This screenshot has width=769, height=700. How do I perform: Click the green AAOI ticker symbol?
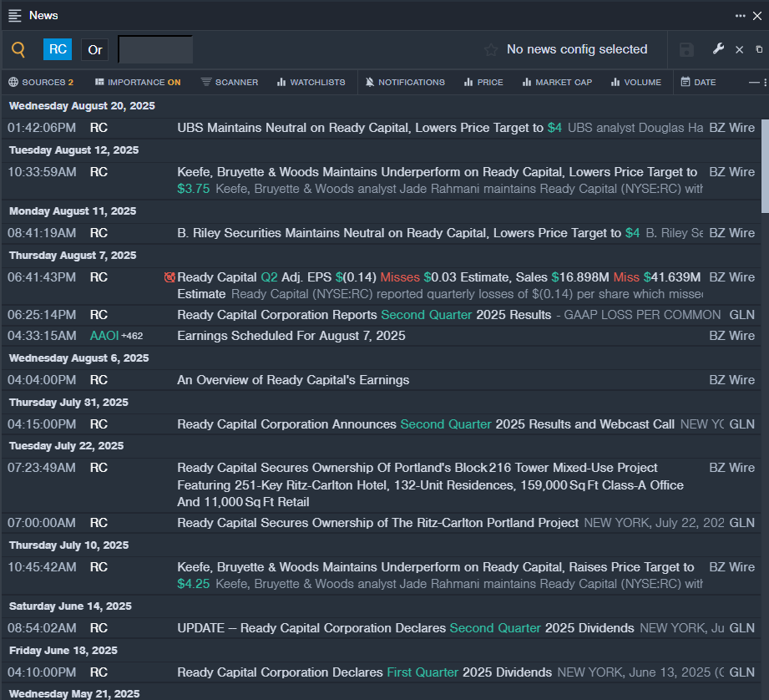tap(104, 336)
